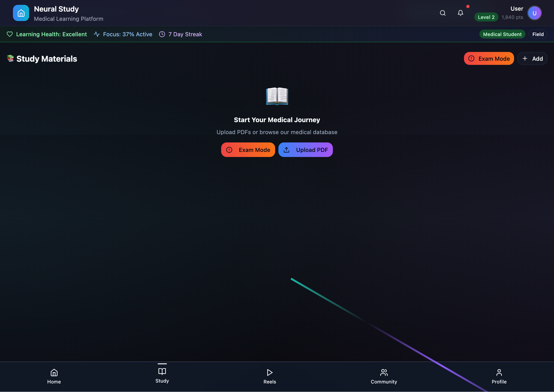
Task: Click the Learning Health heart icon
Action: pos(10,34)
